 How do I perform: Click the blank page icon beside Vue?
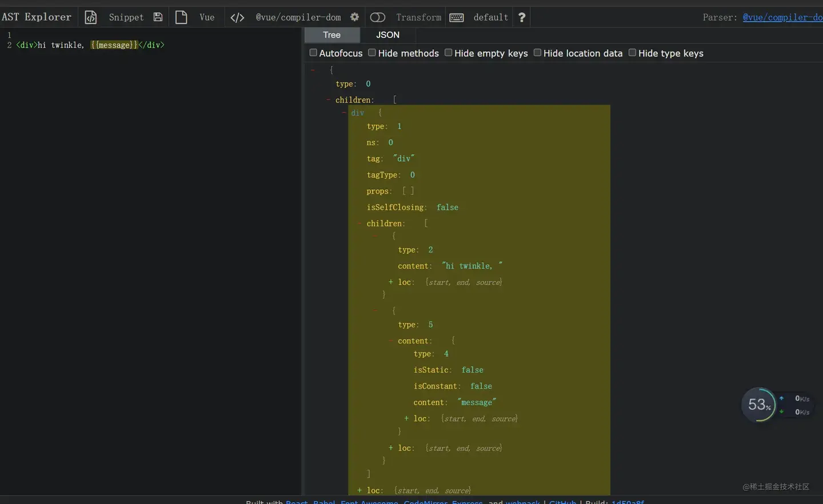pyautogui.click(x=181, y=17)
